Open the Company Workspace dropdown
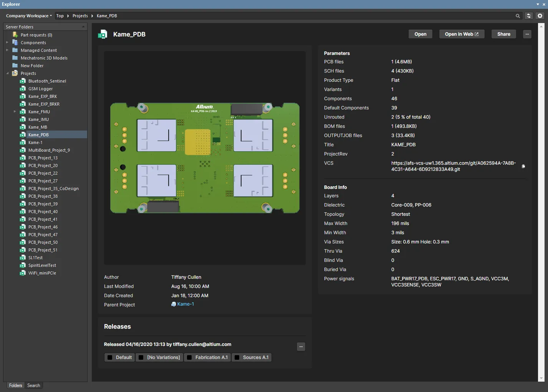This screenshot has height=392, width=548. point(29,16)
